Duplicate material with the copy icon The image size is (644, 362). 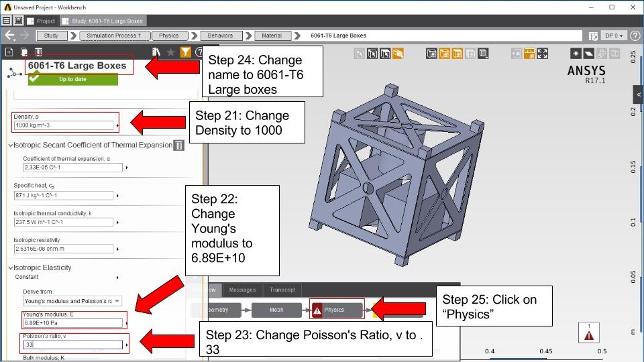pos(24,52)
